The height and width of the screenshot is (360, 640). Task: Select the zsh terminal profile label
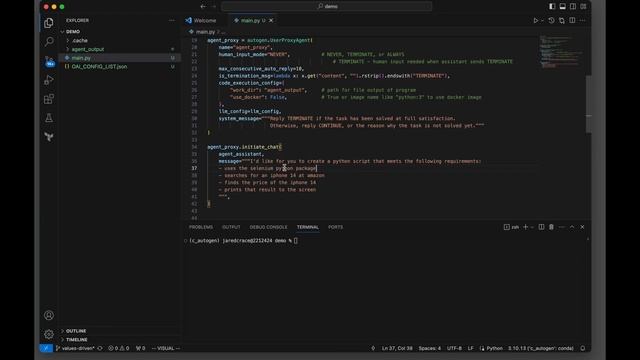pos(511,227)
